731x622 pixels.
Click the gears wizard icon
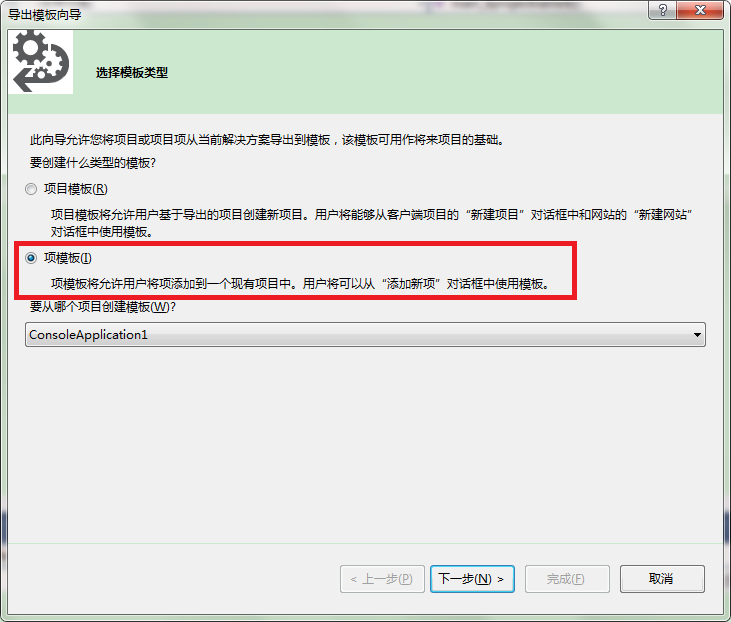[41, 62]
